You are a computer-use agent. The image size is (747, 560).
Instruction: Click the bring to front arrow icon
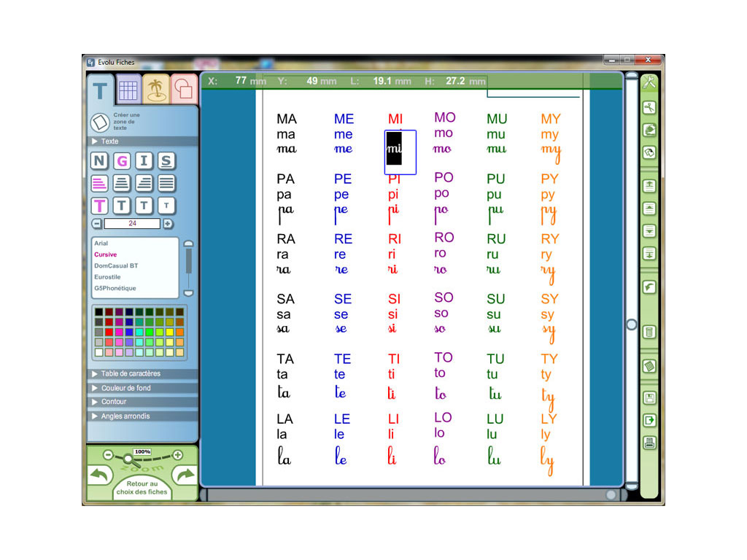649,186
